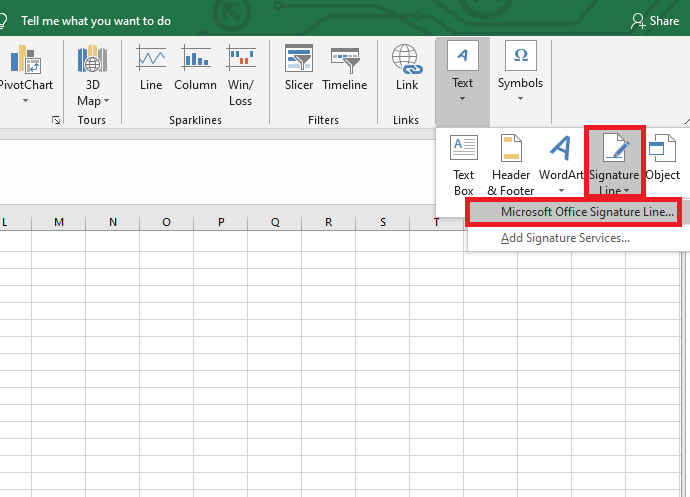Add a Slicer filter
Image resolution: width=690 pixels, height=497 pixels.
point(299,68)
